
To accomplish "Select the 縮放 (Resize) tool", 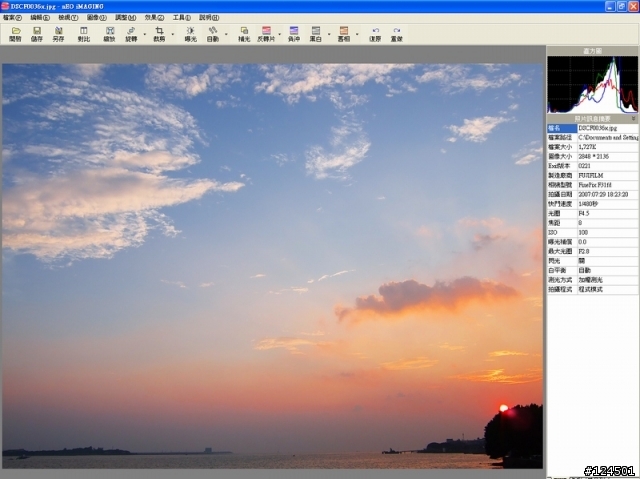I will tap(109, 34).
